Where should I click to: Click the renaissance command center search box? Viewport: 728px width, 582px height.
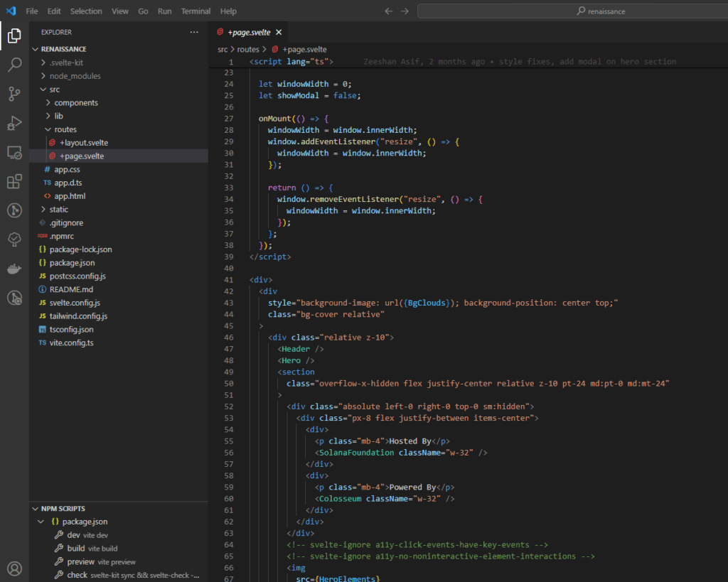(x=572, y=11)
